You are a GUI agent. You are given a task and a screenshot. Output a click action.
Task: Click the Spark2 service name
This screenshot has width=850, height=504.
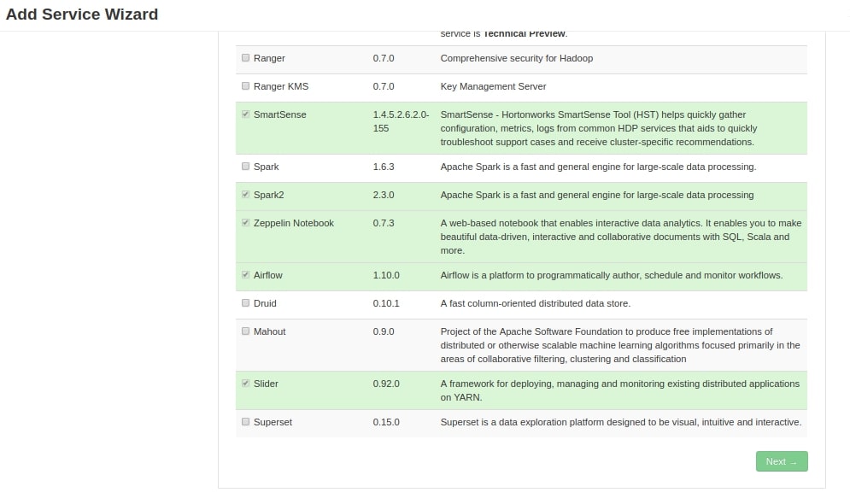pyautogui.click(x=269, y=195)
